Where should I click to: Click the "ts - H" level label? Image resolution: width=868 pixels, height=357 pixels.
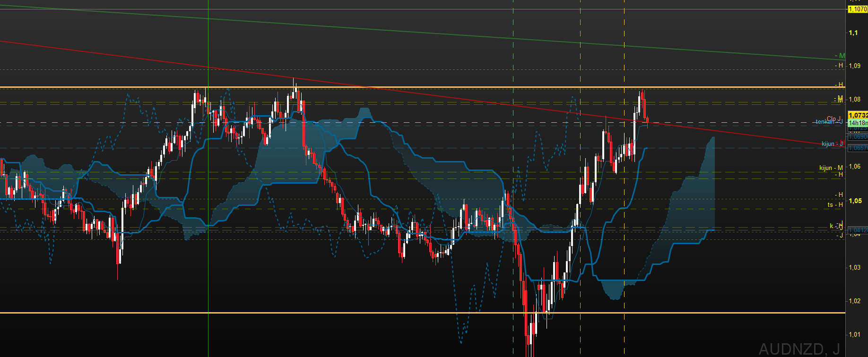835,204
